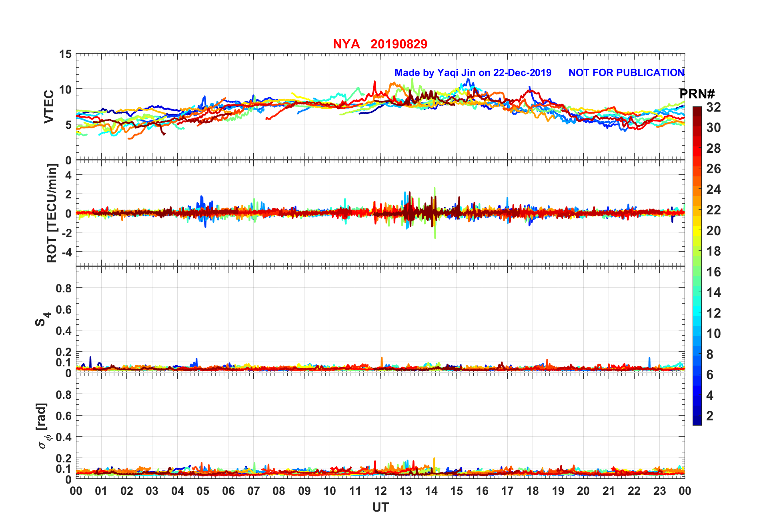Click the 'PRN#' colorbar title
Viewport: 761px width, 532px height.
click(x=697, y=94)
